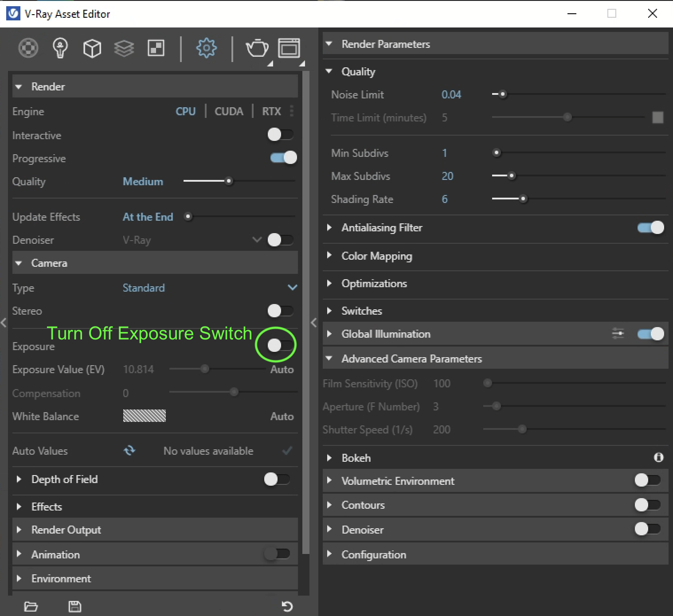
Task: Enable the right-panel Denoiser switch
Action: [648, 529]
